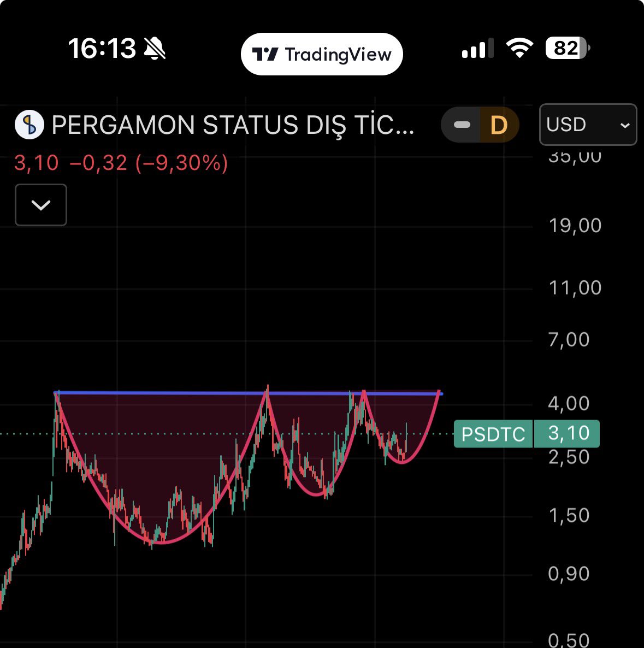The image size is (644, 648).
Task: Open the USD currency dropdown
Action: 588,125
